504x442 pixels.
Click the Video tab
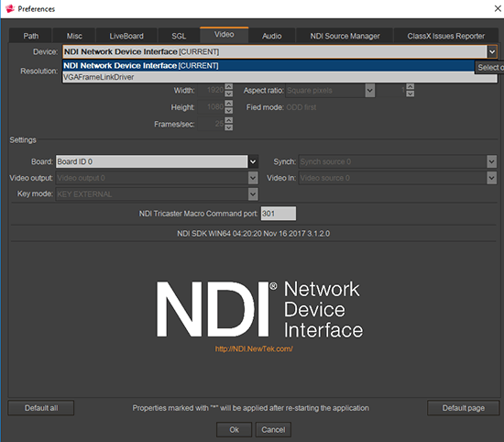point(224,35)
